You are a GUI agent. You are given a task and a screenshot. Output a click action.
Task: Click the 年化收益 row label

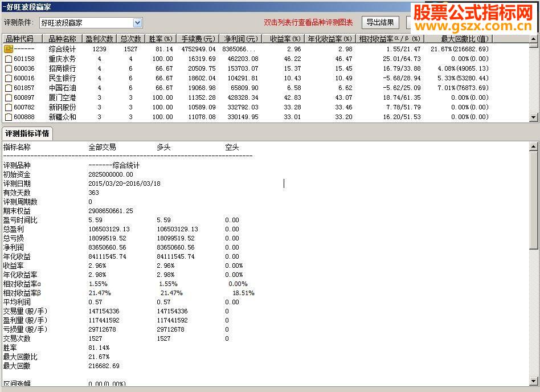click(17, 256)
